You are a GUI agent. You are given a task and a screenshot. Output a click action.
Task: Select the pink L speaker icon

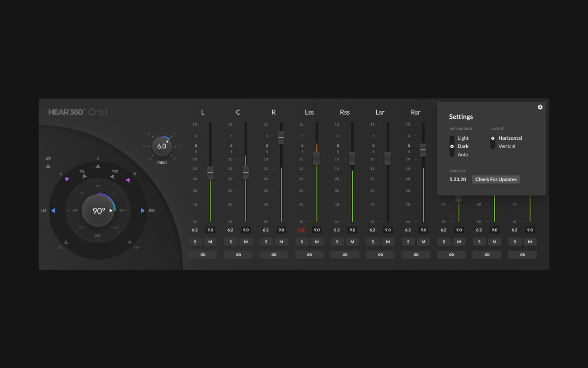(67, 179)
